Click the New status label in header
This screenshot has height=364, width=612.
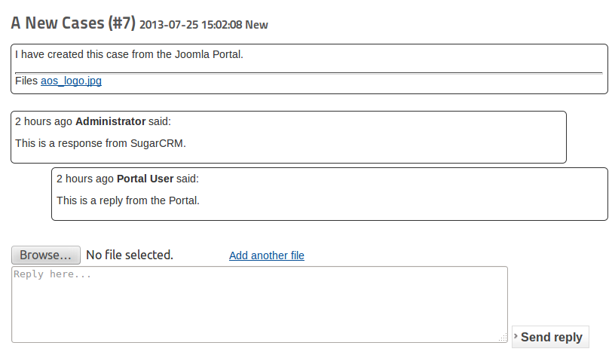pyautogui.click(x=257, y=25)
